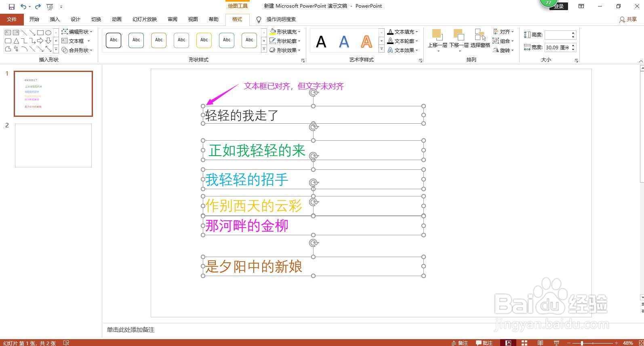Toggle the 备注 notes button in status bar
Screen dimensions: 644x346
tap(460, 343)
